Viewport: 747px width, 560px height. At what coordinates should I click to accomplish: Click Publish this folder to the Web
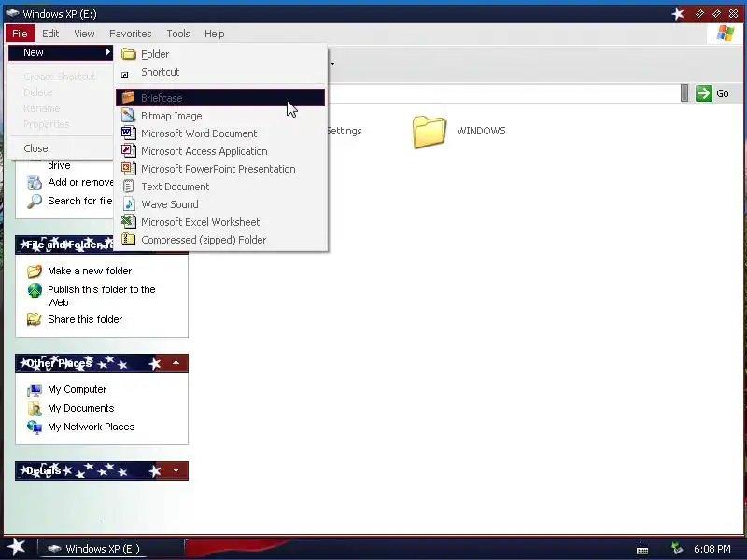click(x=102, y=296)
